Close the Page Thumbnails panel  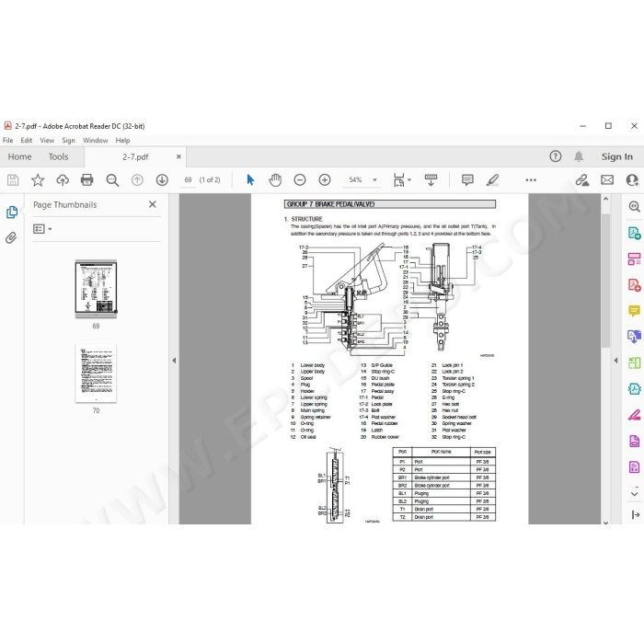pos(153,204)
